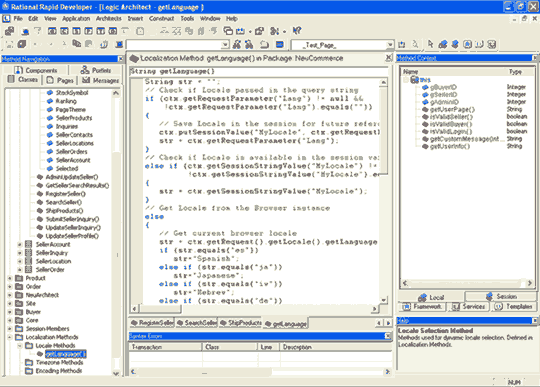
Task: Click the context help arrow-question icon
Action: tap(297, 31)
